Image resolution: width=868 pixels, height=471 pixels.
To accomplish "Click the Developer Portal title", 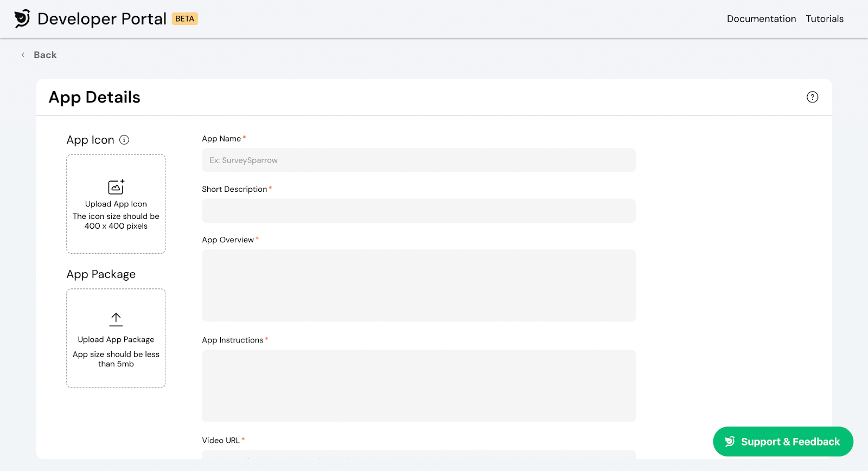I will click(x=102, y=19).
